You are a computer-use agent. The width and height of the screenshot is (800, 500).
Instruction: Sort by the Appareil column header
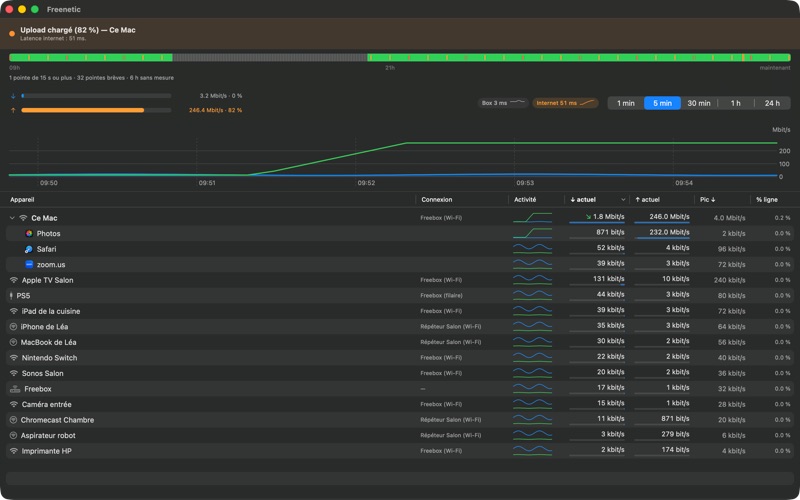(x=22, y=199)
